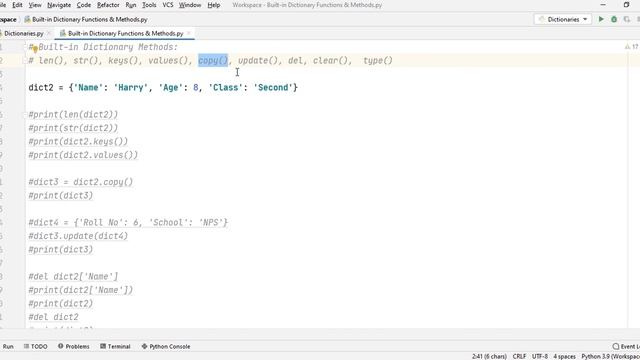Click the #print(str(dict2)) comment line
640x360 pixels.
73,128
